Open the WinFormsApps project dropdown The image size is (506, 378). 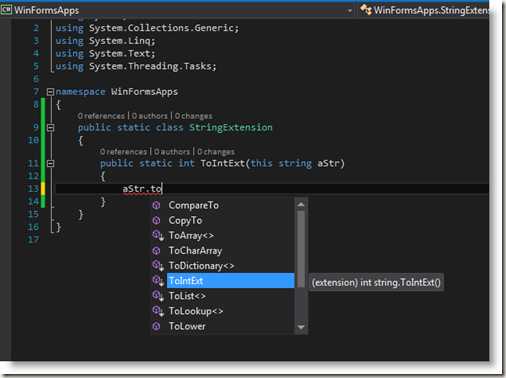coord(350,11)
